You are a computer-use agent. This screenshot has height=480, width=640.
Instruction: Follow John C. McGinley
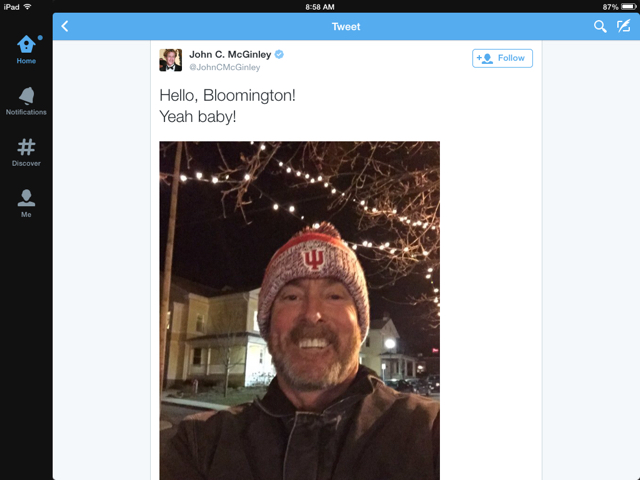502,58
